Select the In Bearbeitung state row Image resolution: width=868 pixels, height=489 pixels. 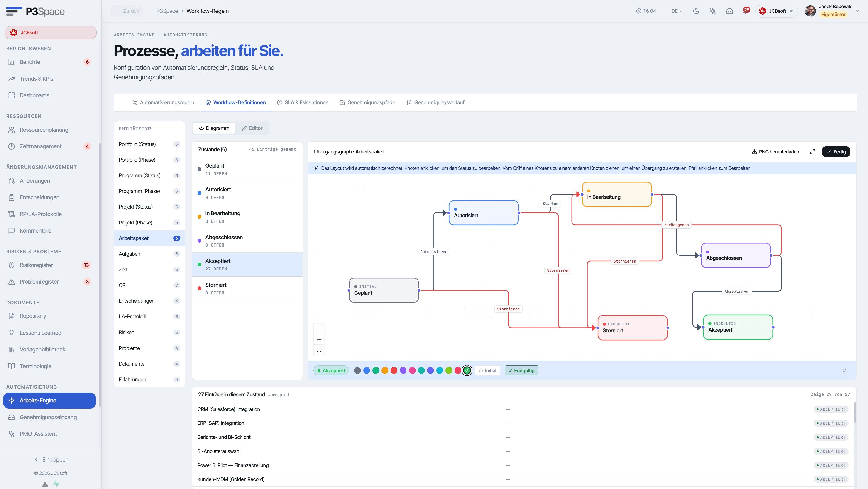coord(247,217)
